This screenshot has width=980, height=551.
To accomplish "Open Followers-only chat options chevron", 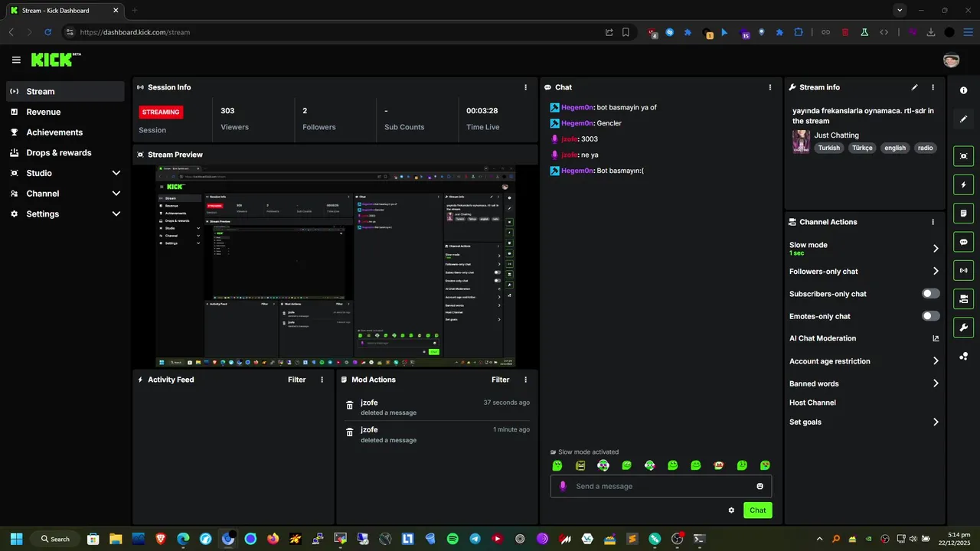I will [x=936, y=271].
